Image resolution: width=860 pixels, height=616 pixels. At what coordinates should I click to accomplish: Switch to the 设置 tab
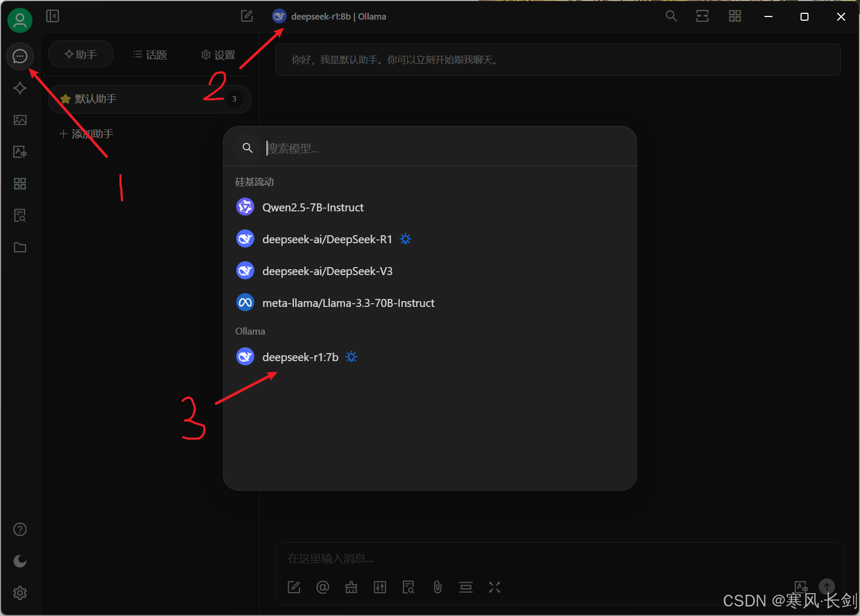[x=218, y=54]
